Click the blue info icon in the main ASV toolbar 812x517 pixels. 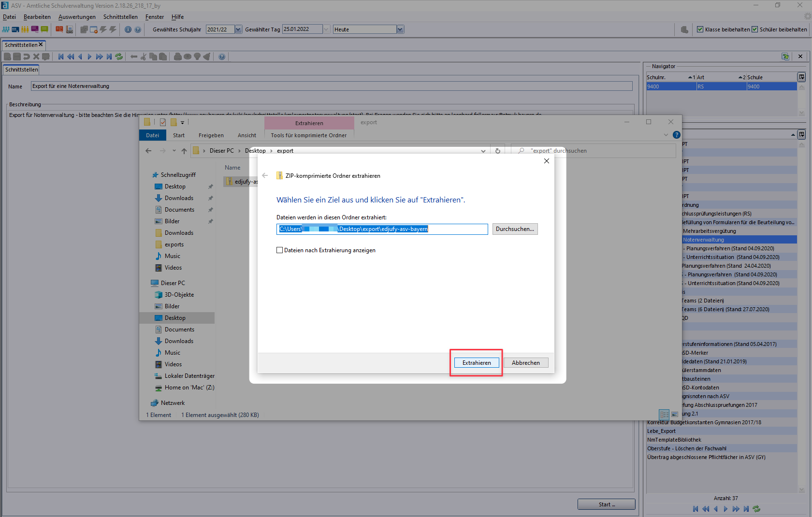[x=128, y=29]
